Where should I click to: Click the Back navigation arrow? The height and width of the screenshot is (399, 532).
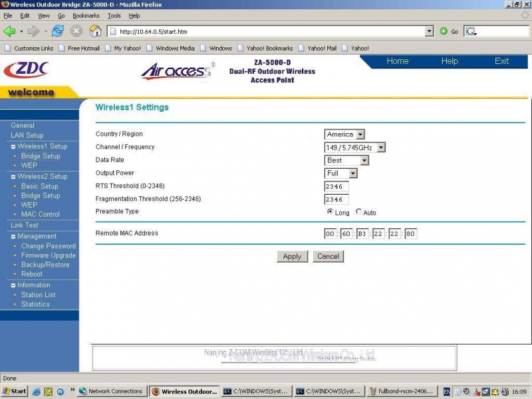pos(10,31)
